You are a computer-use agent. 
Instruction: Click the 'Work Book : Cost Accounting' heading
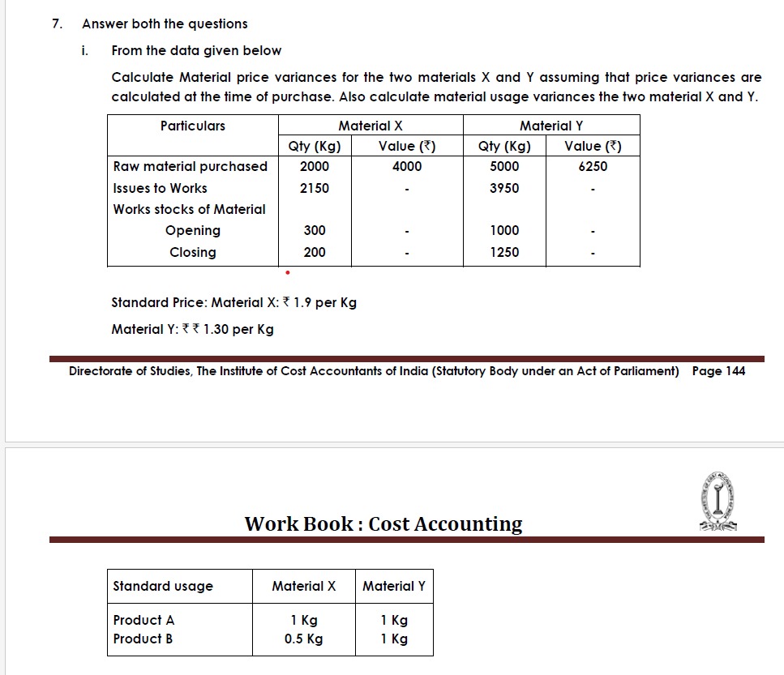click(x=383, y=523)
